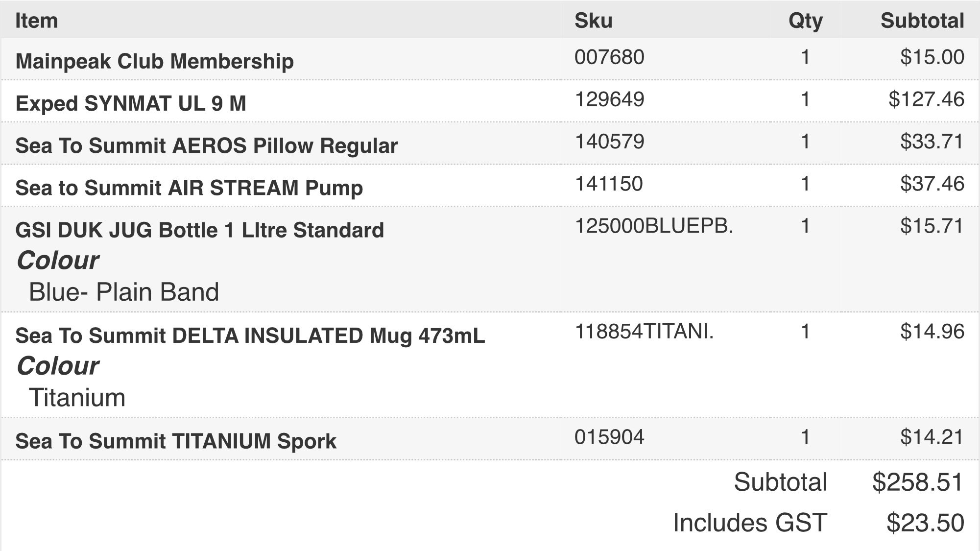
Task: Click the Sku column header
Action: point(593,21)
